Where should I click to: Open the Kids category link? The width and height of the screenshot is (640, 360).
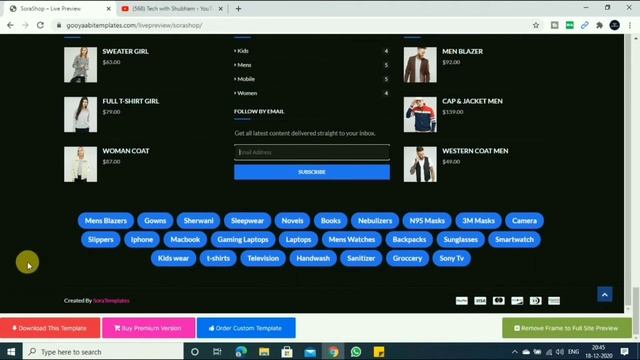242,51
